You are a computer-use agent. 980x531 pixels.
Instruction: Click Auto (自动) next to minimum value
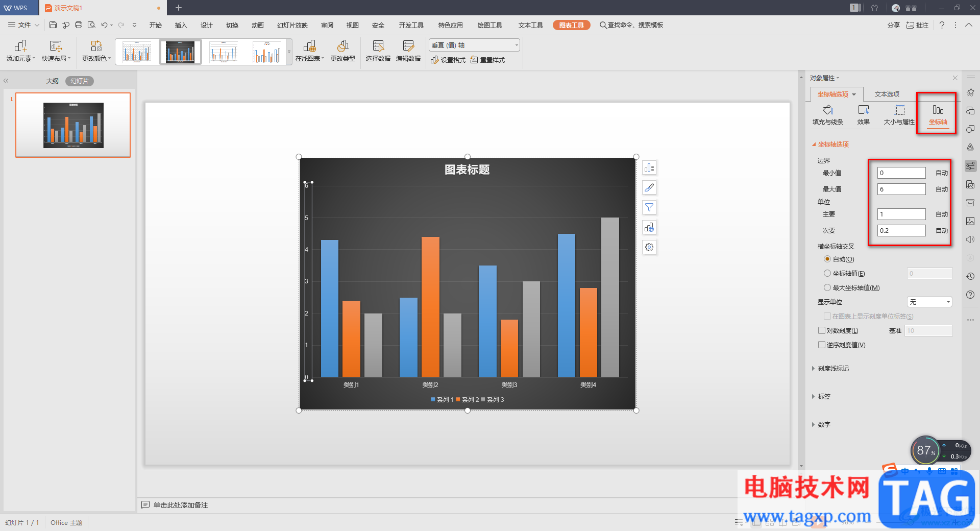pos(942,173)
